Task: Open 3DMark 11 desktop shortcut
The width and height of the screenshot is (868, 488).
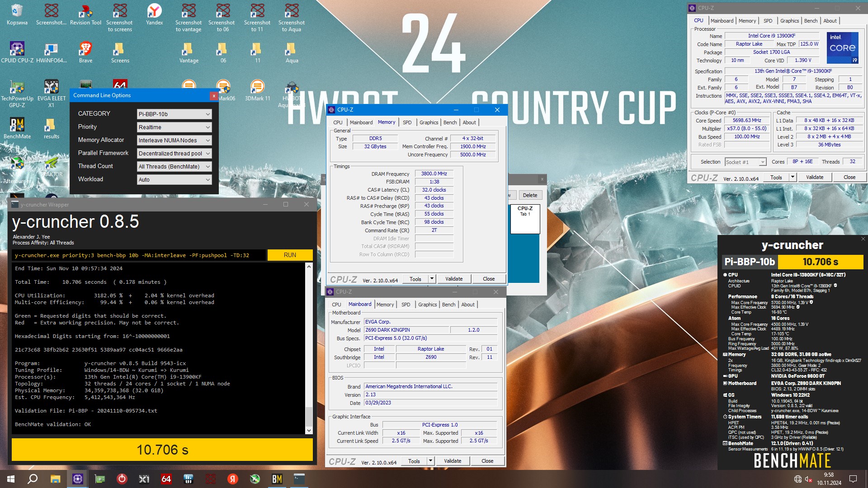Action: pyautogui.click(x=257, y=90)
